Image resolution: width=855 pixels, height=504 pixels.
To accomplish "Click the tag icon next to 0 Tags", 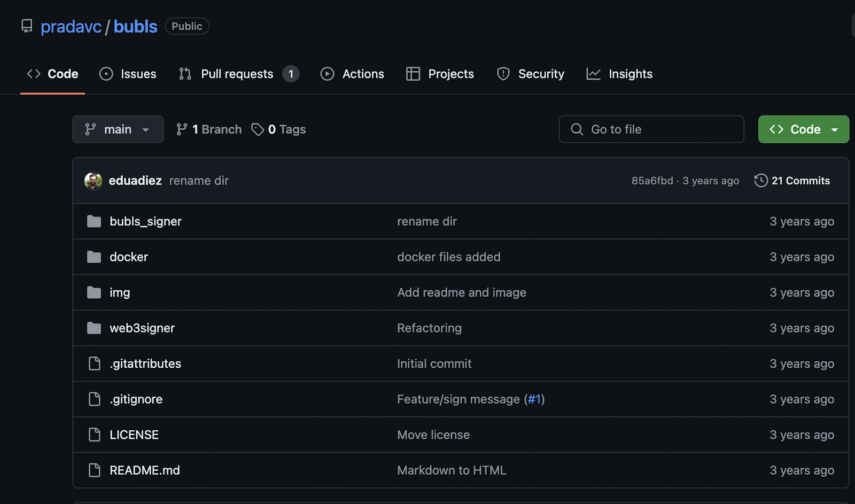I will coord(258,129).
